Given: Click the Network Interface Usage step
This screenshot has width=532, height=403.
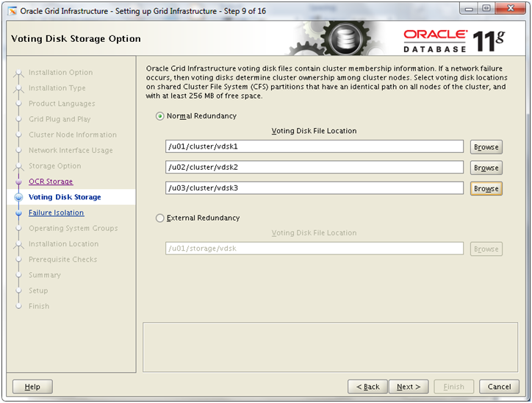Looking at the screenshot, I should (x=71, y=151).
